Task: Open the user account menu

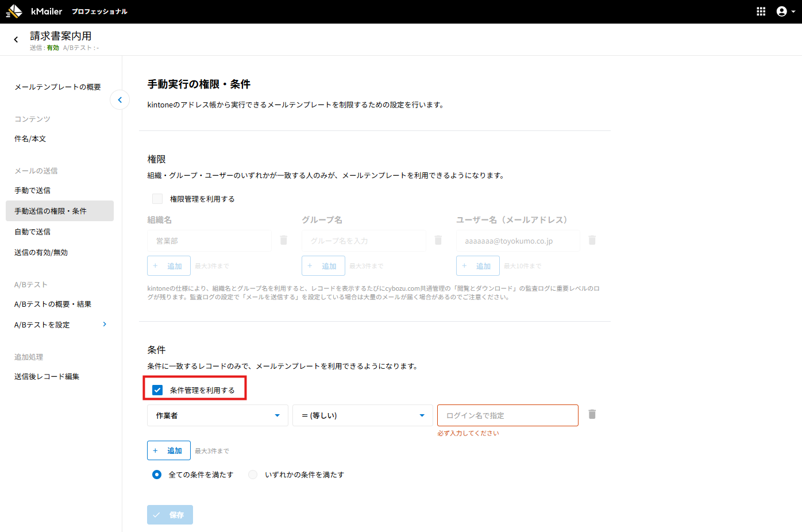Action: click(x=785, y=11)
